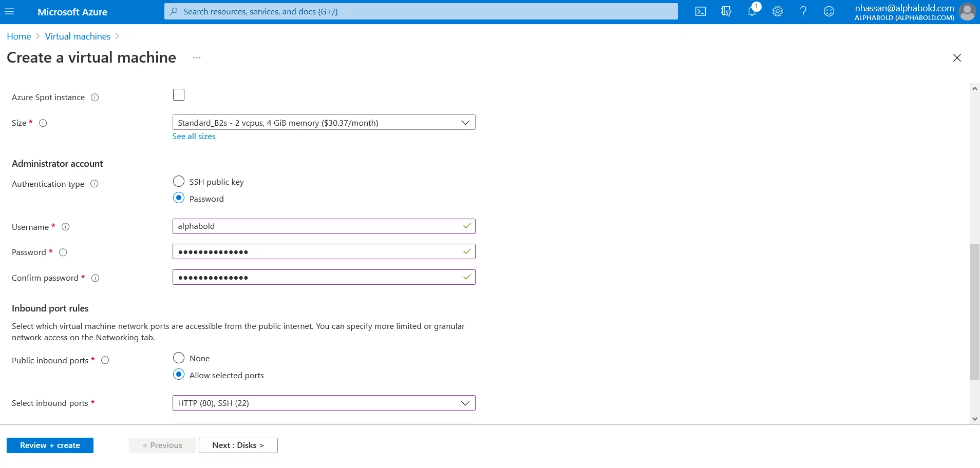Image resolution: width=980 pixels, height=468 pixels.
Task: Select SSH public key authentication
Action: (x=179, y=181)
